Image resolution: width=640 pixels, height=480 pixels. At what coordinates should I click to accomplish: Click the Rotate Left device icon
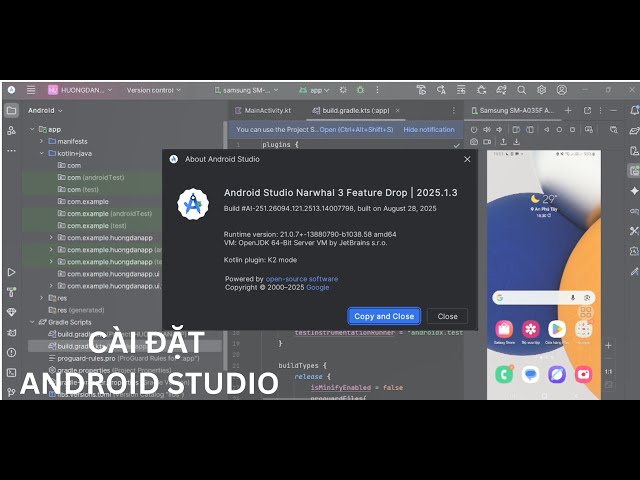tap(516, 130)
